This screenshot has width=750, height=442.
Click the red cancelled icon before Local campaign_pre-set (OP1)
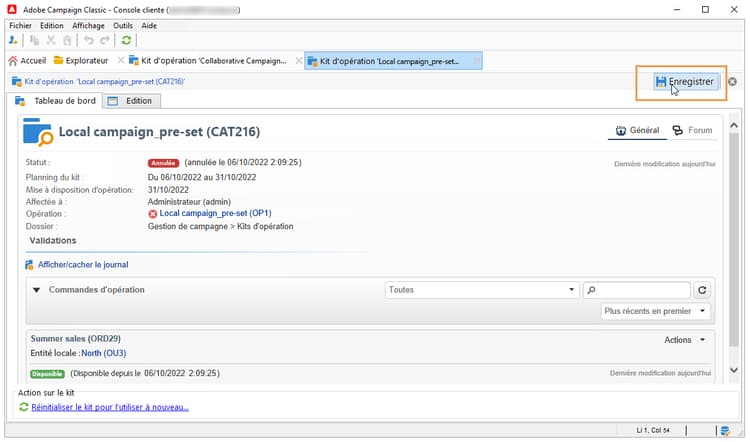coord(153,214)
